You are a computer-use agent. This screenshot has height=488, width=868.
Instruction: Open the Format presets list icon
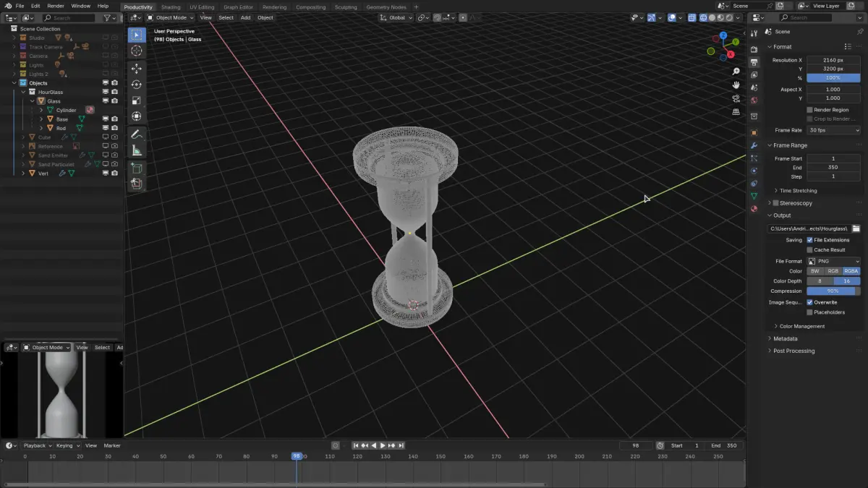[x=848, y=46]
